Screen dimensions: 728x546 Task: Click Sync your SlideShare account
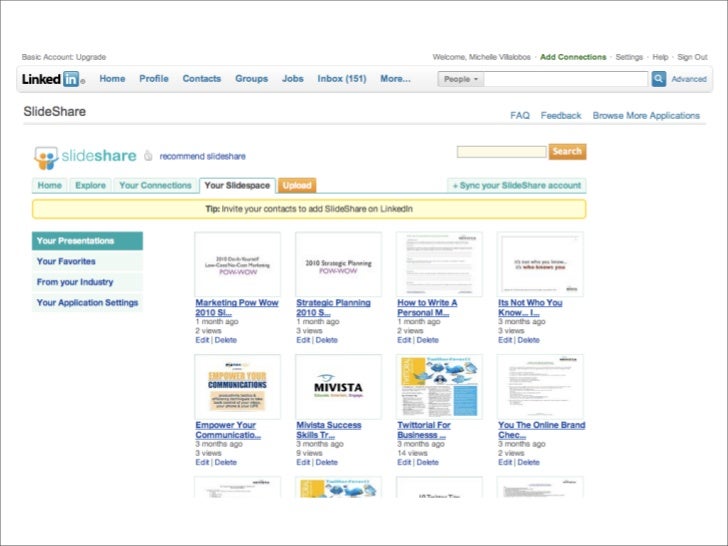tap(516, 186)
